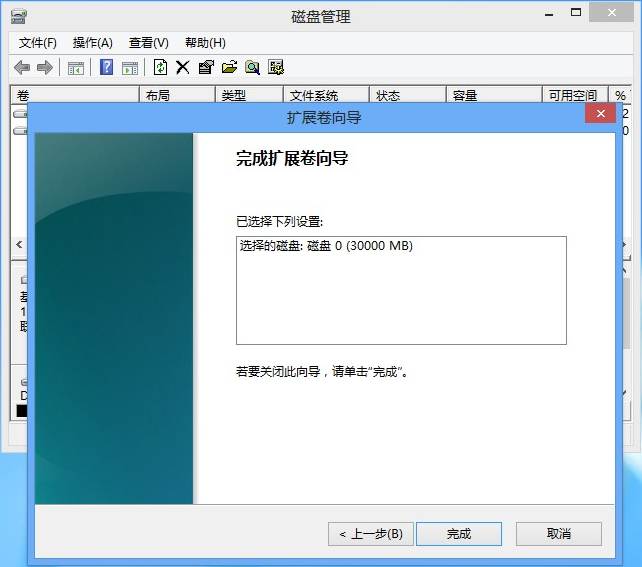The width and height of the screenshot is (642, 567).
Task: Click the Disk Management title bar app icon
Action: pyautogui.click(x=19, y=16)
